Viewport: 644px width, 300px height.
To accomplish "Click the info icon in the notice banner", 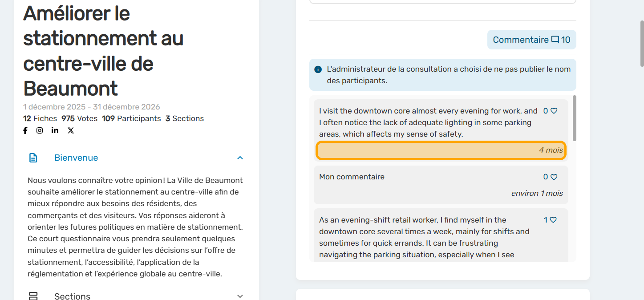I will (318, 69).
